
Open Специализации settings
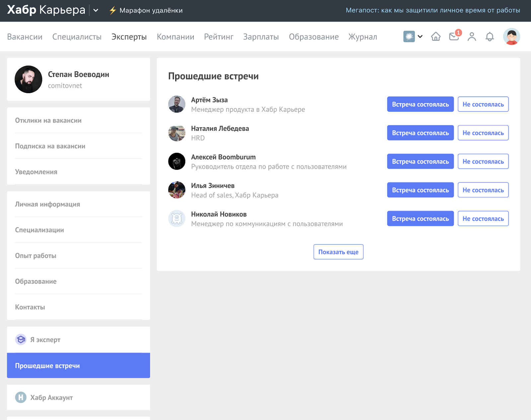[x=78, y=230]
